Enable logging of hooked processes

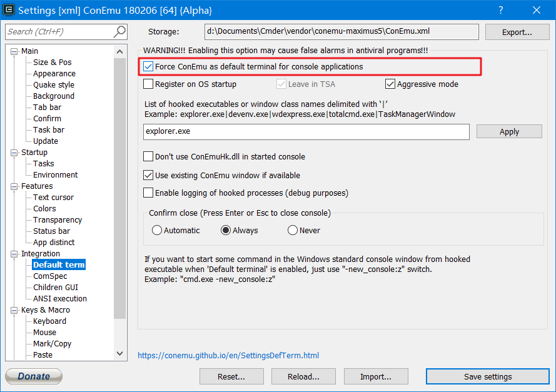pos(148,193)
